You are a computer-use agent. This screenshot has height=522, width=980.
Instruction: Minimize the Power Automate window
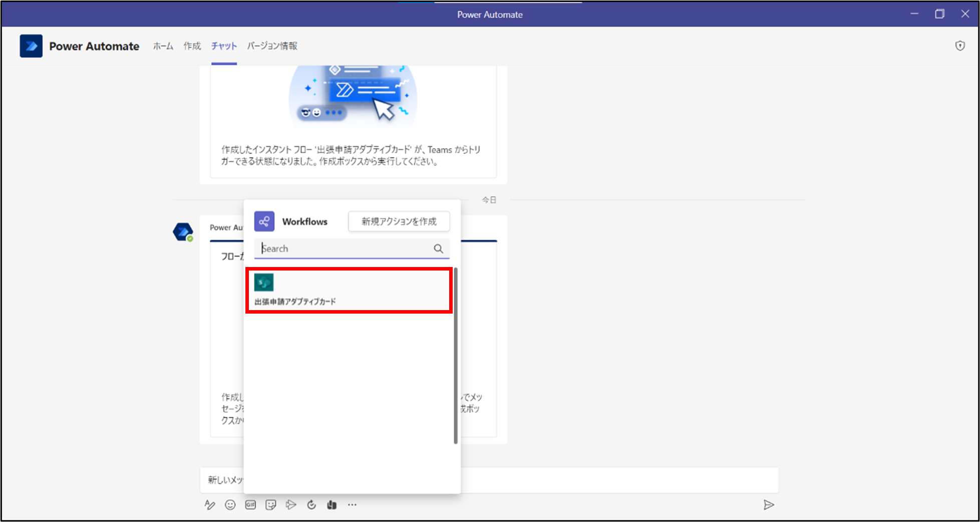pos(914,14)
